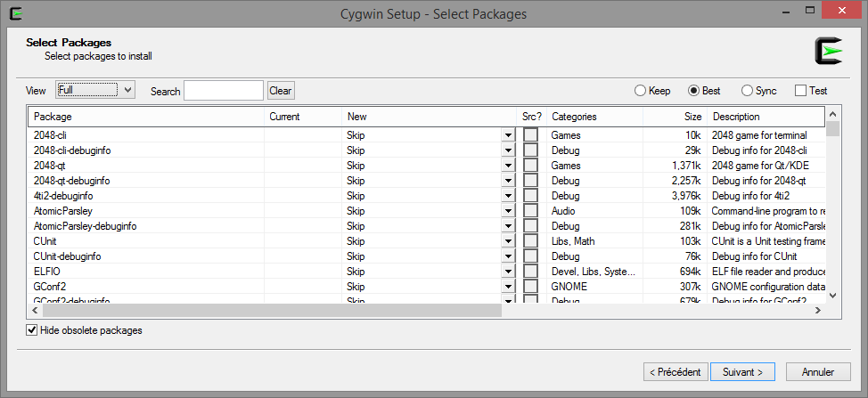Maximize the Cygwin Setup window
This screenshot has width=868, height=398.
coord(810,10)
